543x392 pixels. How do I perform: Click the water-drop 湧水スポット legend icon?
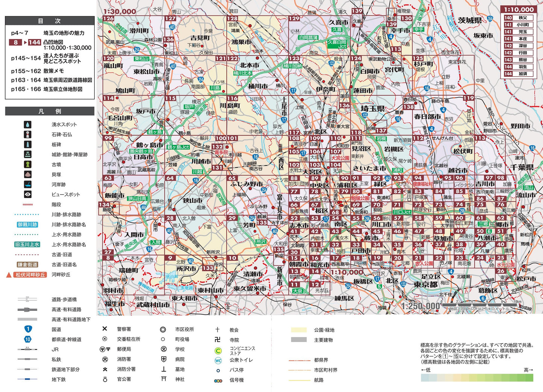[x=27, y=124]
